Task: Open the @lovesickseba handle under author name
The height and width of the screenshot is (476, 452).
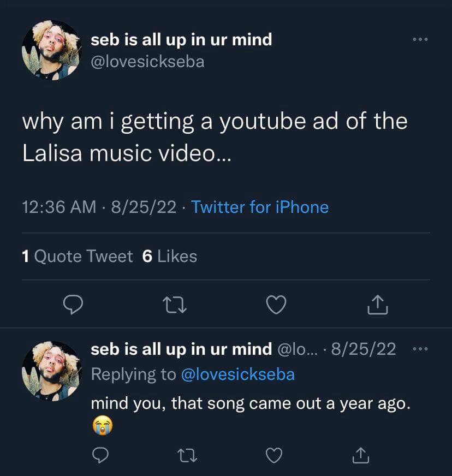Action: click(x=147, y=62)
